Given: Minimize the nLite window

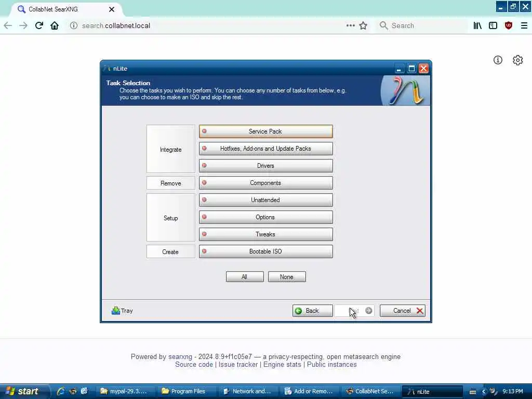Looking at the screenshot, I should [x=400, y=69].
